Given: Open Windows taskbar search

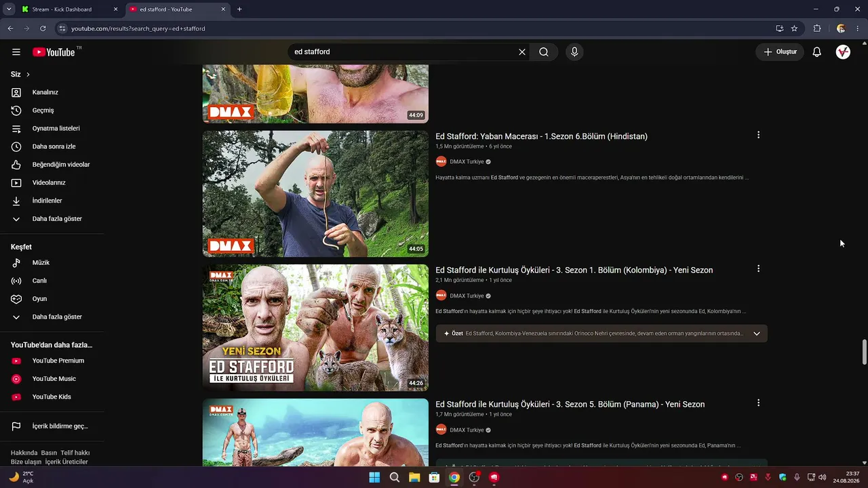Looking at the screenshot, I should 395,477.
